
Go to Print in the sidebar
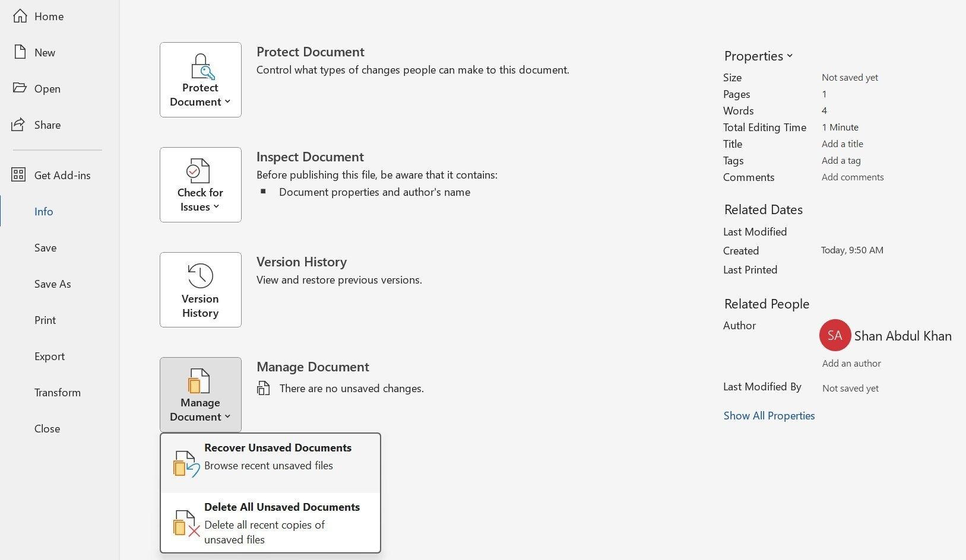(x=45, y=320)
